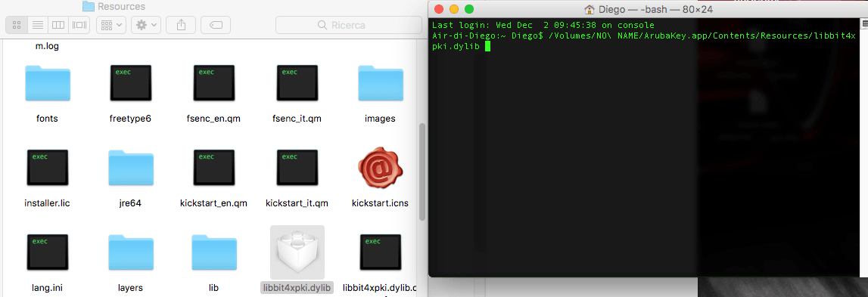Click the fonts folder label
The width and height of the screenshot is (868, 297).
pyautogui.click(x=47, y=119)
